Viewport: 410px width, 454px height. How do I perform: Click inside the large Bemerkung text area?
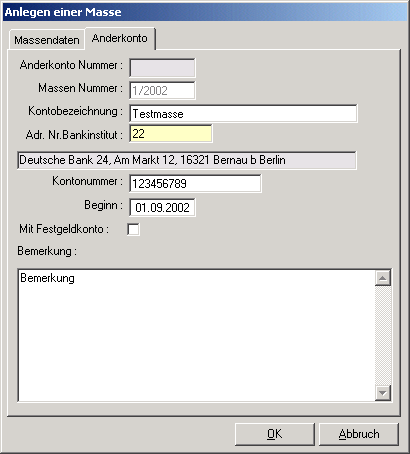coord(197,335)
